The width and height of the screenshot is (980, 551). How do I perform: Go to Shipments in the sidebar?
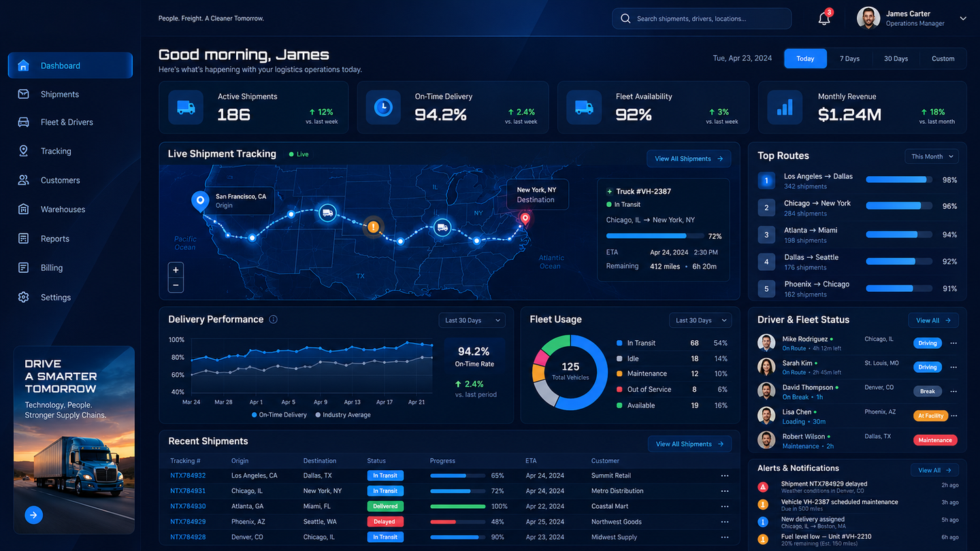point(70,95)
